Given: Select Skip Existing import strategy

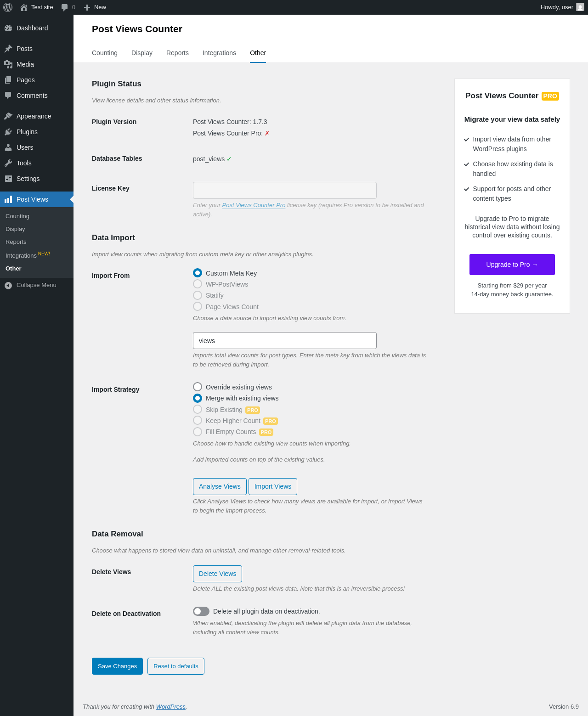Looking at the screenshot, I should click(198, 409).
